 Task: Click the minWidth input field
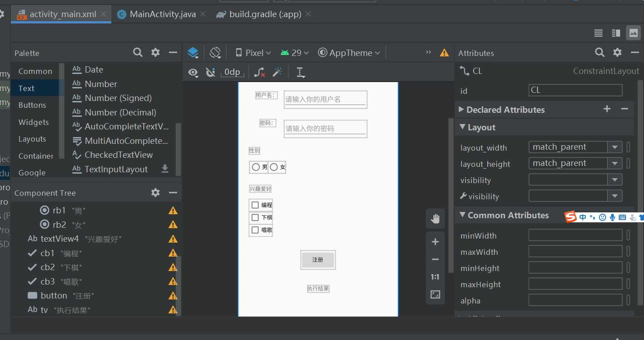[575, 235]
